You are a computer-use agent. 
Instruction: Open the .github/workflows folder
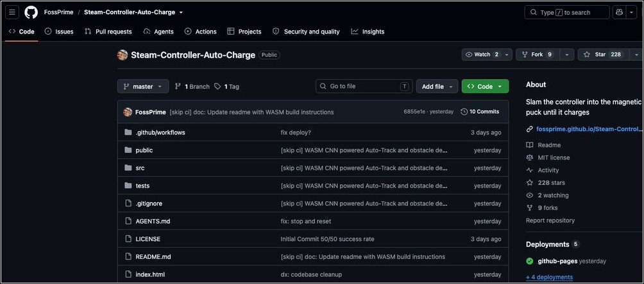click(x=160, y=132)
